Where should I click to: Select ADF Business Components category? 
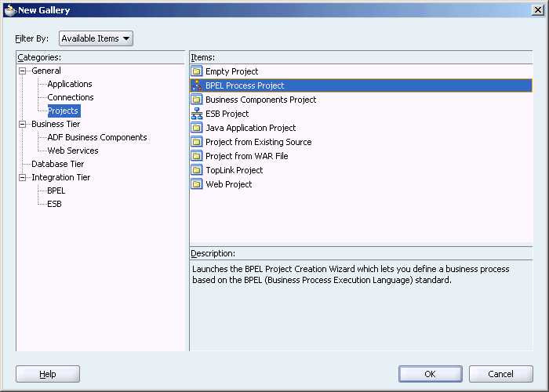tap(97, 137)
